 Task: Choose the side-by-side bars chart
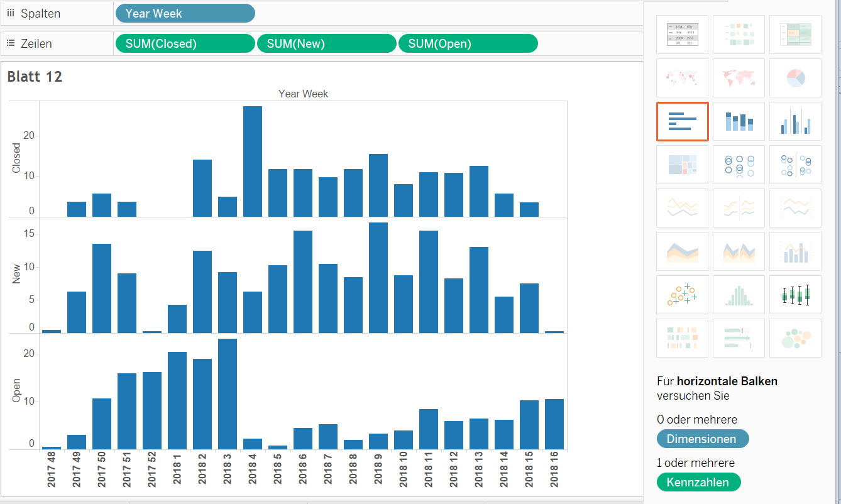(795, 121)
